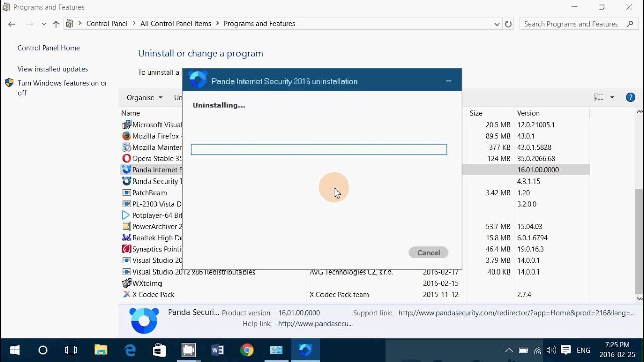Screen dimensions: 644x362
Task: Select All Control Panel Items in breadcrumb
Action: click(176, 23)
